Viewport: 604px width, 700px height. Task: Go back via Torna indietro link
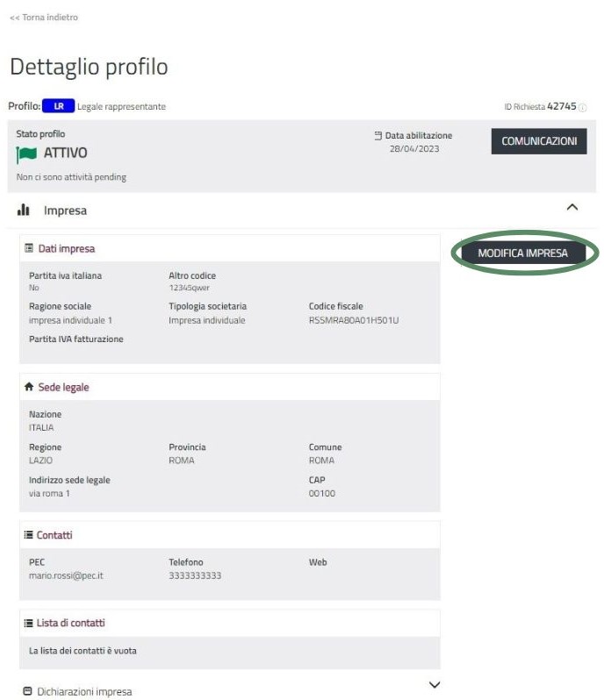(43, 18)
